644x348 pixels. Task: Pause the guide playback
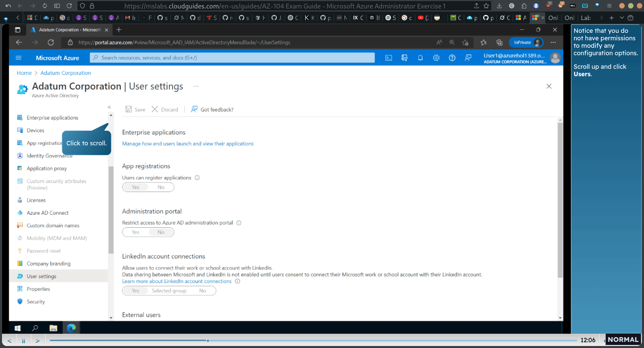(23, 341)
